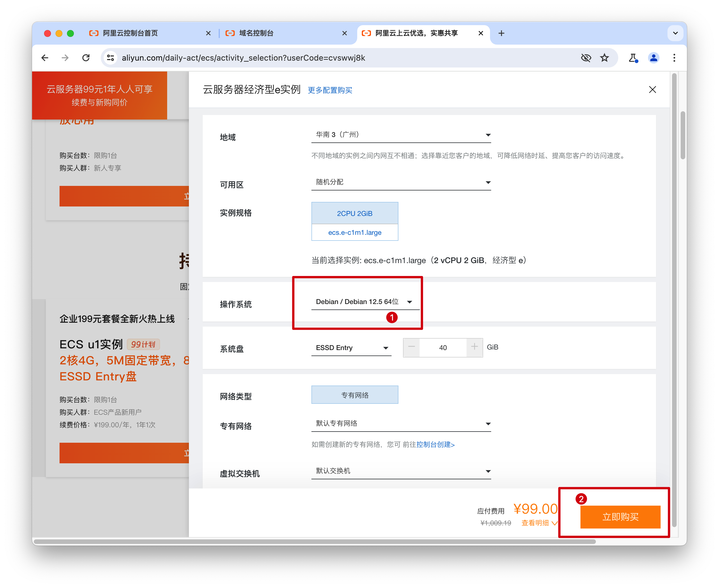
Task: Click the ECS u1实例 heading
Action: (x=91, y=344)
